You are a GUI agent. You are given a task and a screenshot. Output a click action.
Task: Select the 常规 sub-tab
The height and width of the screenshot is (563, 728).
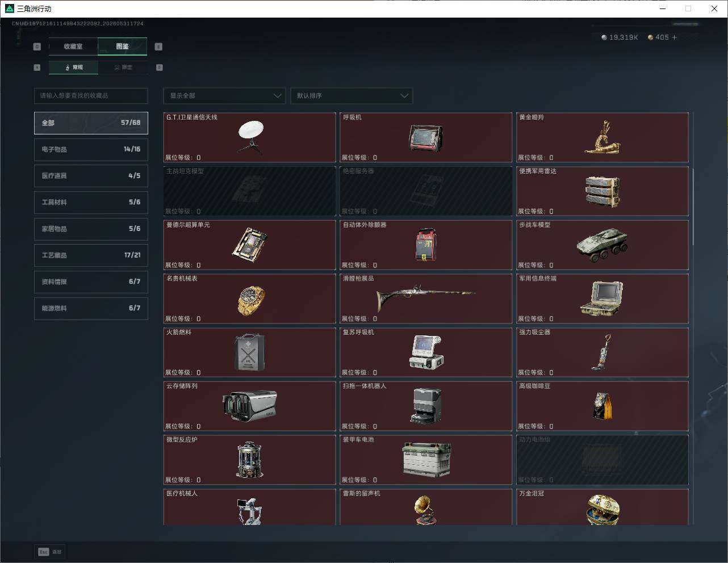[x=73, y=68]
